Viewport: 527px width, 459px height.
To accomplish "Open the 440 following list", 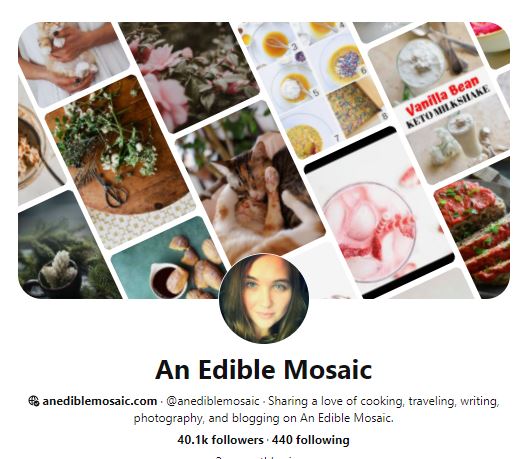I will (x=311, y=440).
